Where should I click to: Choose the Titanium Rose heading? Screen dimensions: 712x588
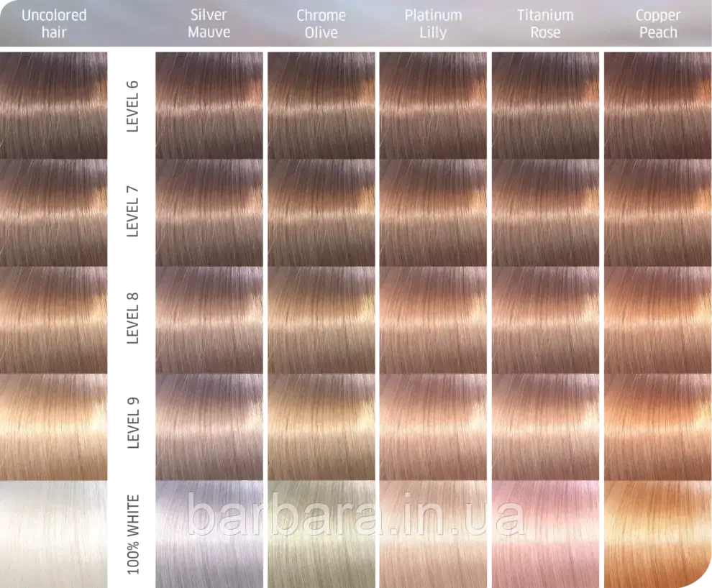[545, 23]
